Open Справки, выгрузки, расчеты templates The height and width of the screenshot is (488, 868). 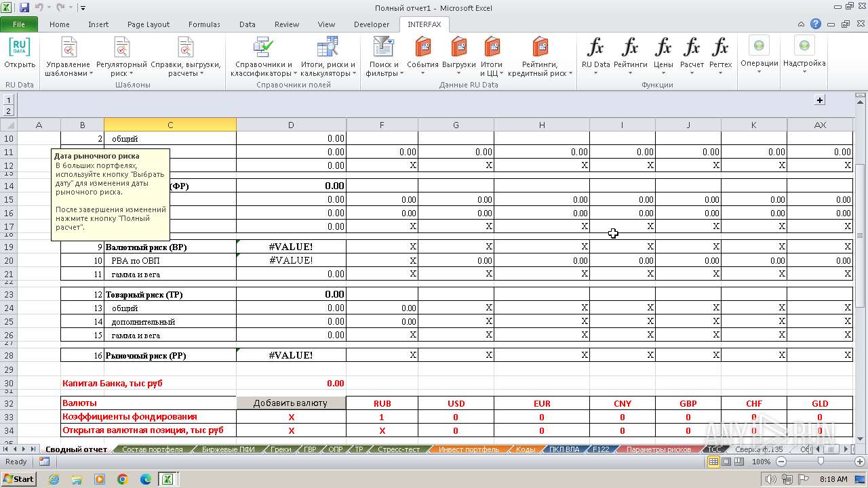tap(186, 57)
